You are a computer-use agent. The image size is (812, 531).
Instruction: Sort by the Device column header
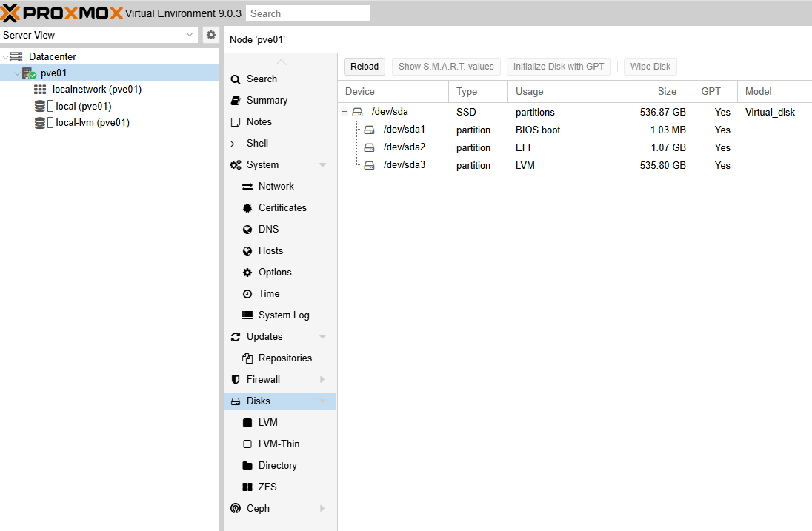point(393,92)
